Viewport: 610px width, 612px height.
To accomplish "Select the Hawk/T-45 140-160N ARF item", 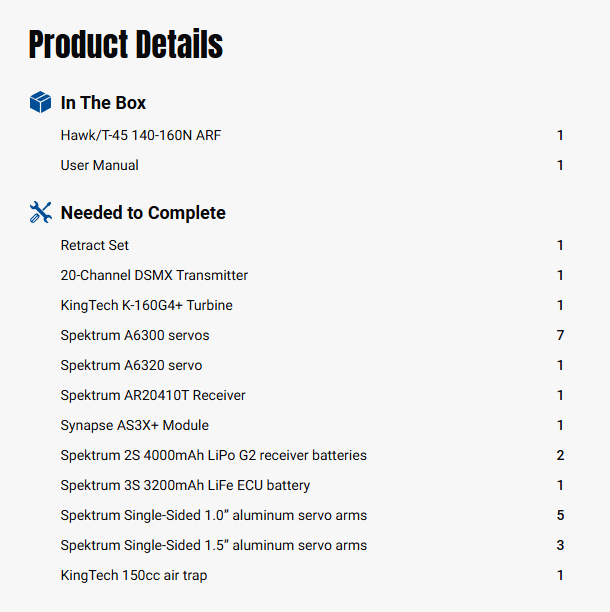I will click(x=141, y=135).
